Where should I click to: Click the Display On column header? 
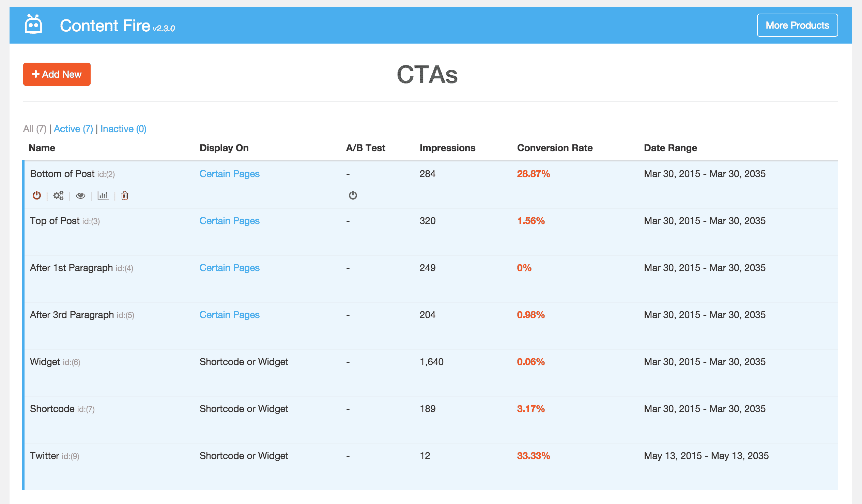point(224,148)
